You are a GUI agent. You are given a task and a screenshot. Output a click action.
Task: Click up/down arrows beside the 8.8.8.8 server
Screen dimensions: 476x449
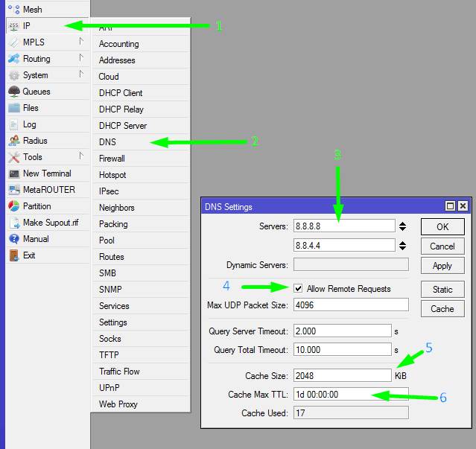click(402, 226)
